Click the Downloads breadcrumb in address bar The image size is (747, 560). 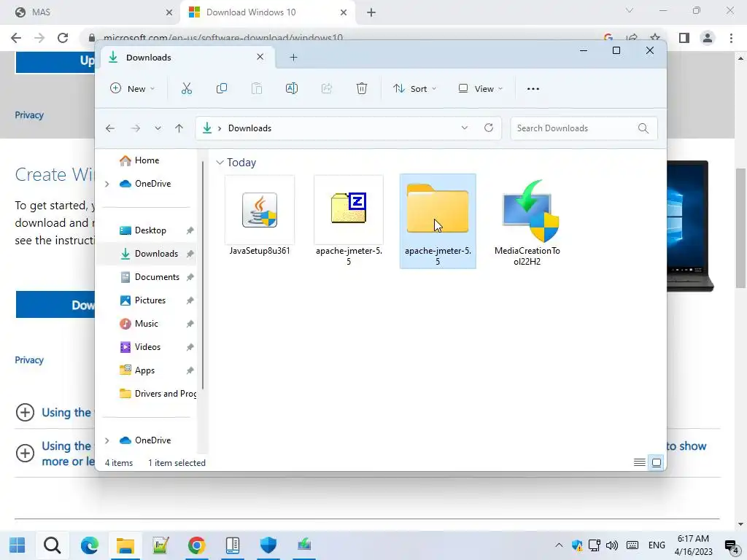[x=249, y=128]
